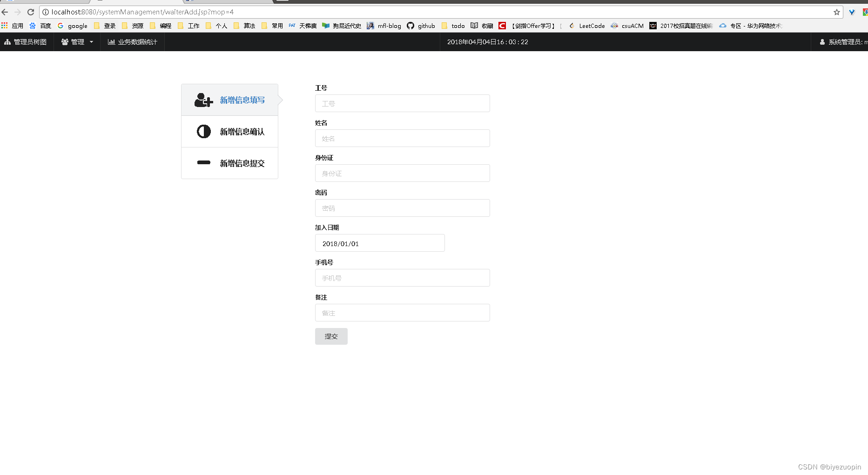Open the 资源 bookmark folder
The image size is (868, 475).
coord(133,26)
